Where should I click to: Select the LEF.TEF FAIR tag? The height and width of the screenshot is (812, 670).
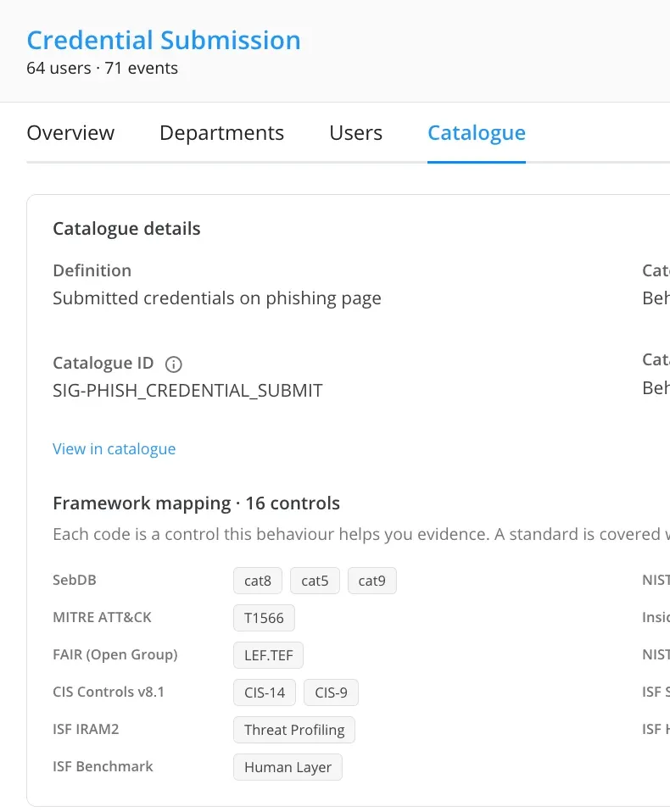tap(268, 655)
